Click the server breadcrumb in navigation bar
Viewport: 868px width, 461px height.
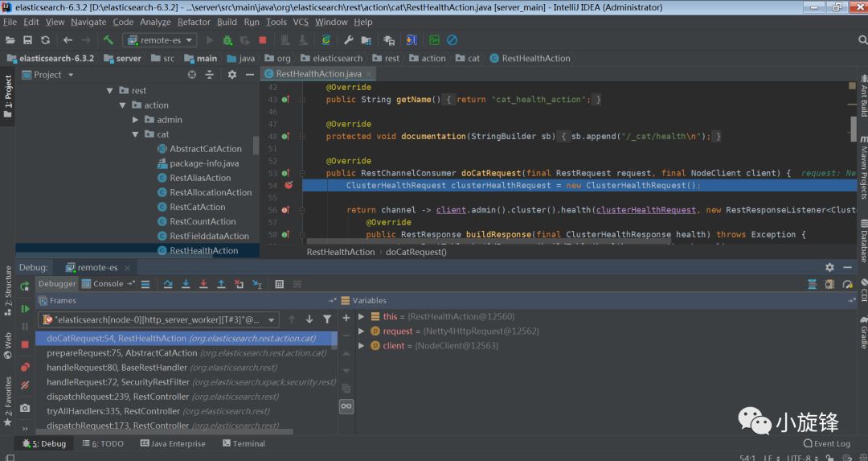pyautogui.click(x=122, y=58)
